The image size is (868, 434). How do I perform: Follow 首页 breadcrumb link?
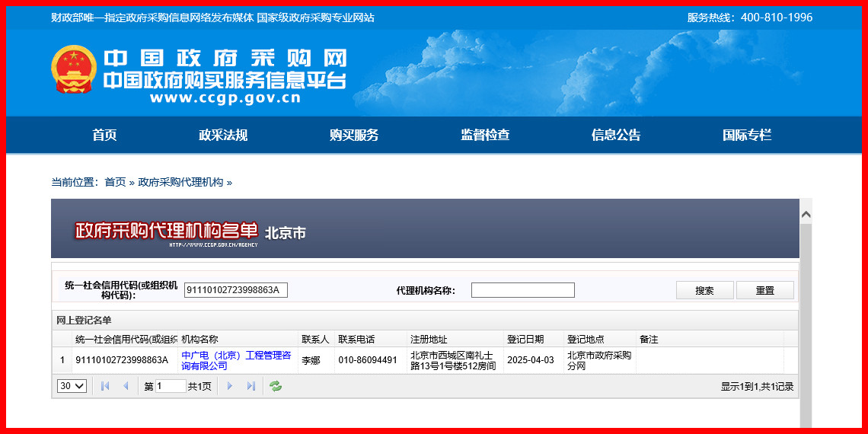pyautogui.click(x=115, y=182)
